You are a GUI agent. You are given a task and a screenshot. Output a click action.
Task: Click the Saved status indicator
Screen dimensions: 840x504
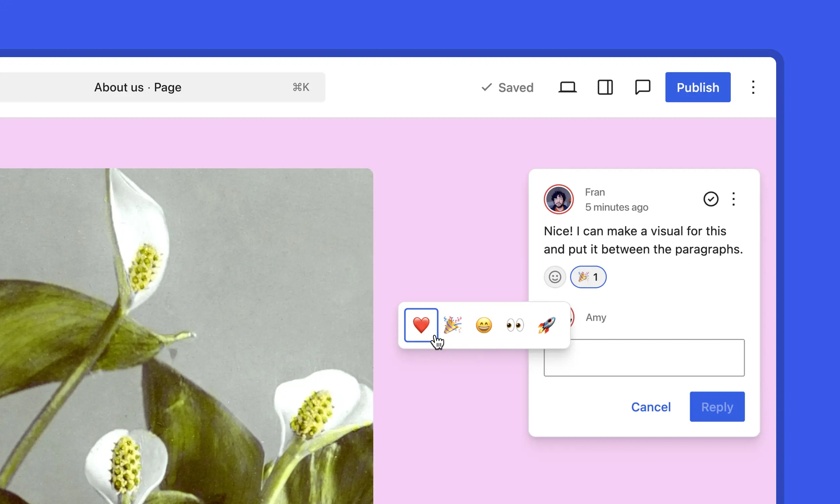pyautogui.click(x=508, y=87)
